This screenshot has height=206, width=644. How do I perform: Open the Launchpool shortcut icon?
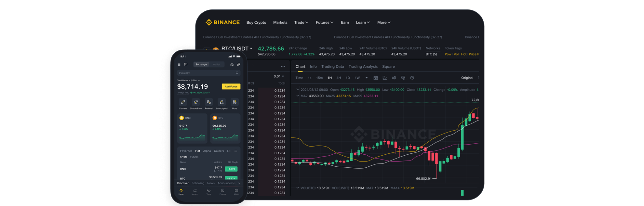tap(221, 102)
